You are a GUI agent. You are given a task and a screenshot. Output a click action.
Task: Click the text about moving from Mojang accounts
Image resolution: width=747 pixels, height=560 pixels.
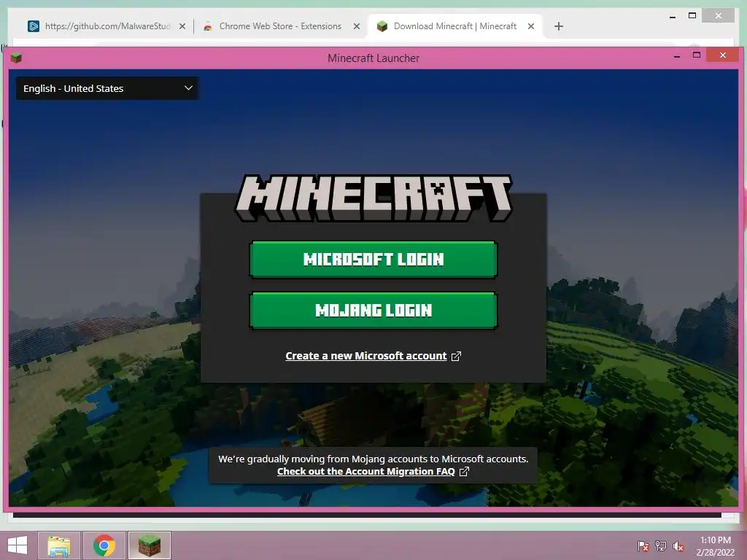coord(373,459)
